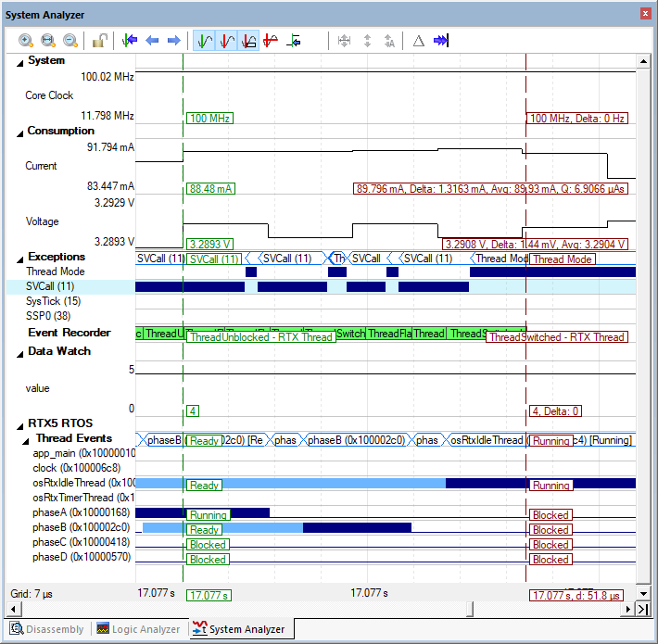This screenshot has height=644, width=658.
Task: Click the plain blue right arrow
Action: (x=173, y=41)
